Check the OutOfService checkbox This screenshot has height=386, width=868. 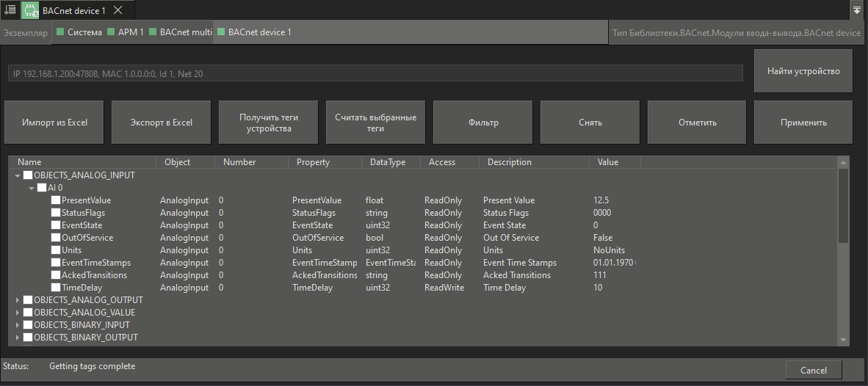[55, 237]
